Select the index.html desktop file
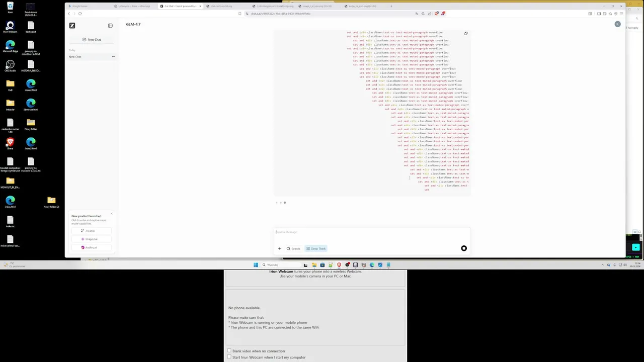The height and width of the screenshot is (362, 644). [x=10, y=202]
